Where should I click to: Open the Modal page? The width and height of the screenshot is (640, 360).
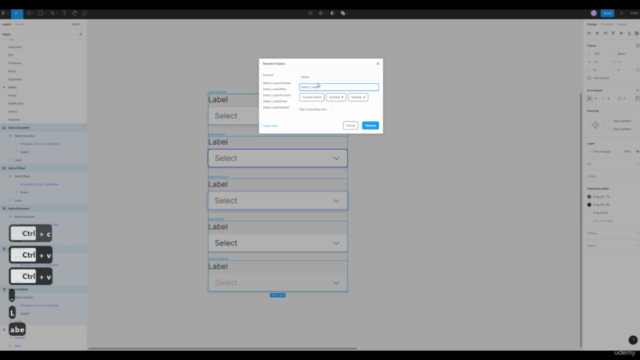(x=13, y=95)
